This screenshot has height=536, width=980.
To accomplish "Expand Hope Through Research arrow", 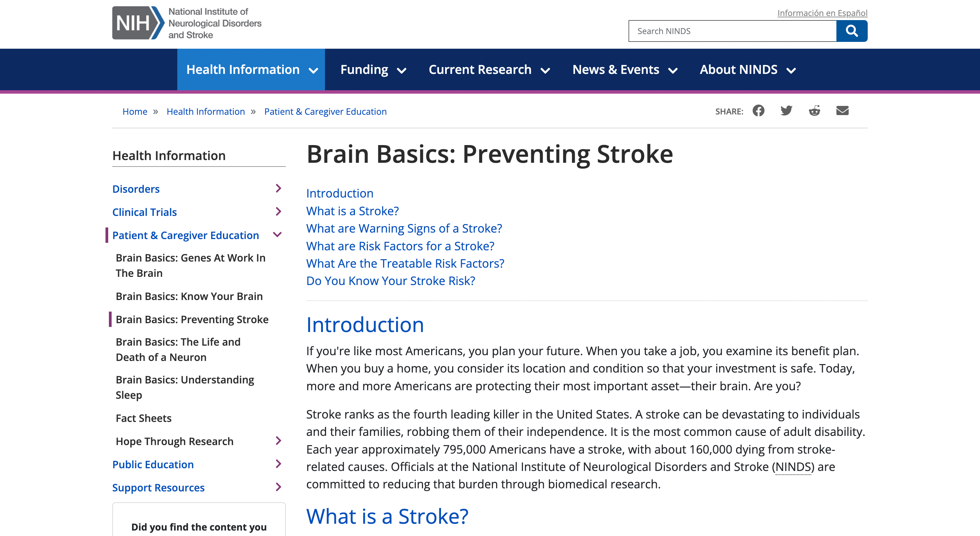I will 278,441.
